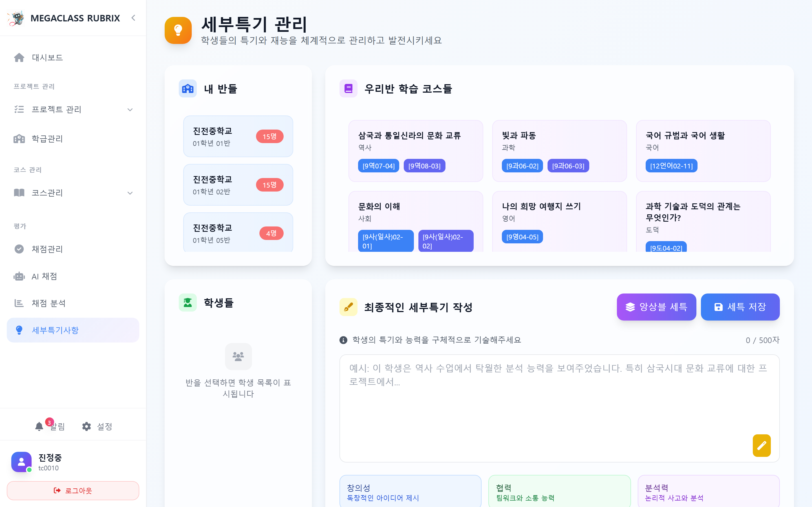Expand the 코스관리 section
Screen dimensions: 812x507
click(x=130, y=193)
